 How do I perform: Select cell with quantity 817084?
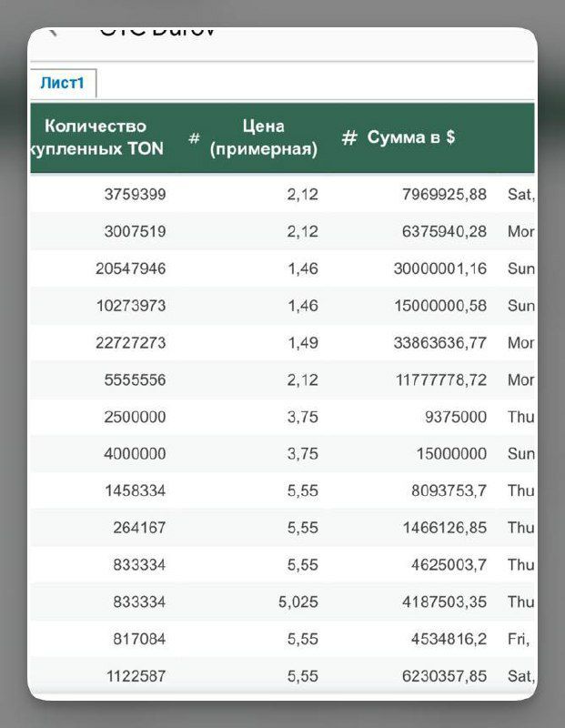coord(139,639)
